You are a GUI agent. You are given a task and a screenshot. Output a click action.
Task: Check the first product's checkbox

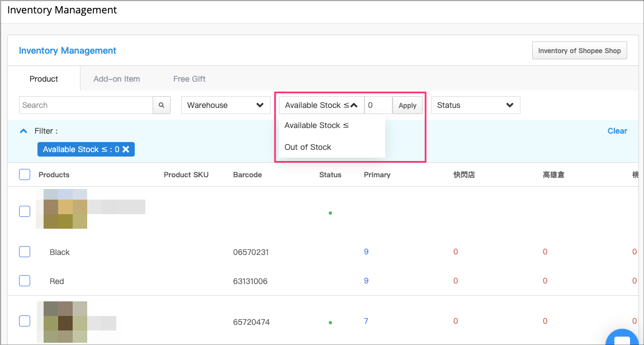pyautogui.click(x=25, y=211)
